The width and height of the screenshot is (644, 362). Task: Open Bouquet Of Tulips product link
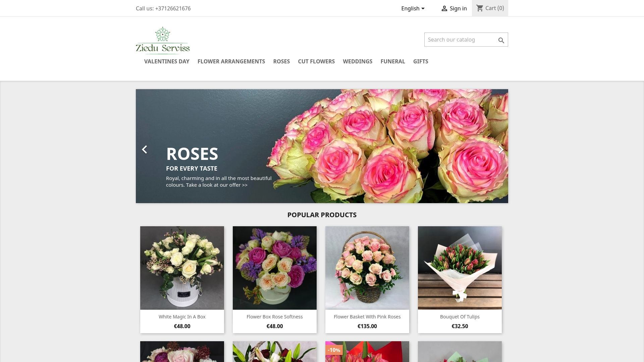tap(460, 317)
